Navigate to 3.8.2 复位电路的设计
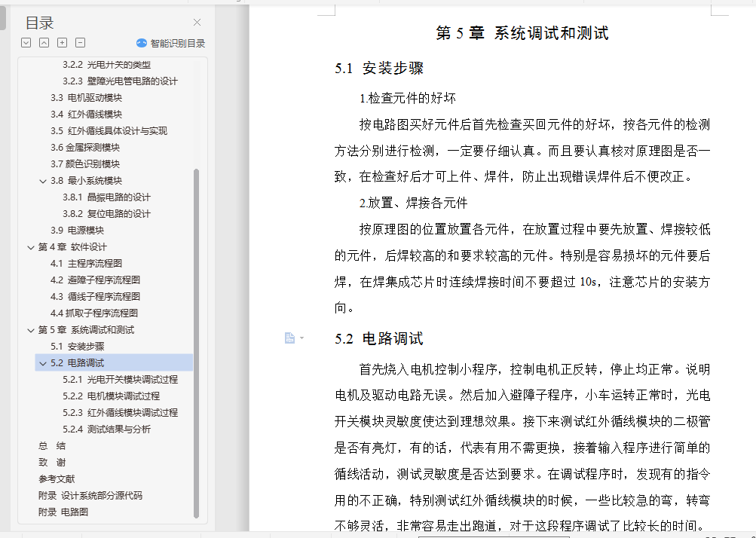 point(106,213)
